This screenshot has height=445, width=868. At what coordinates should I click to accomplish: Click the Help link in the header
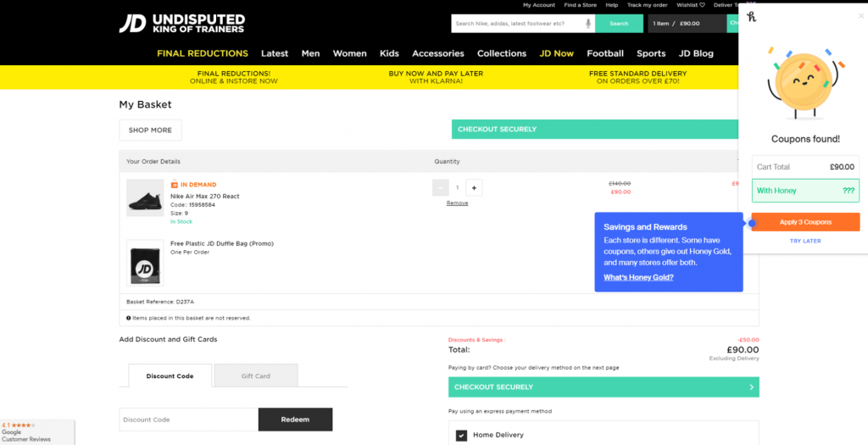point(612,5)
